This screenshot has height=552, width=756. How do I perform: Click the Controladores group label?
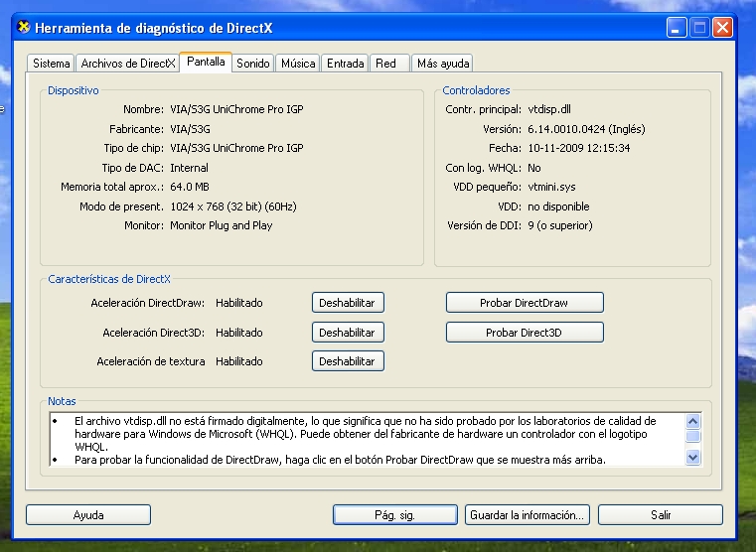click(476, 90)
